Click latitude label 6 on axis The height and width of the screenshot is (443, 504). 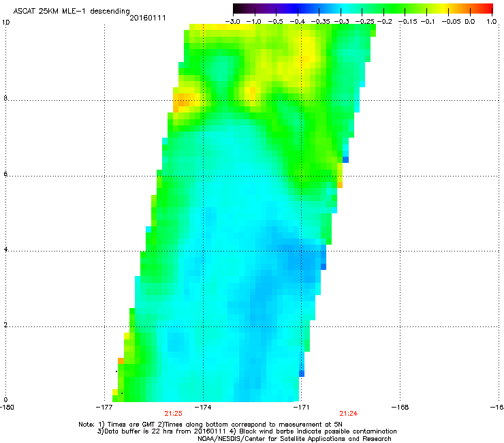point(5,174)
